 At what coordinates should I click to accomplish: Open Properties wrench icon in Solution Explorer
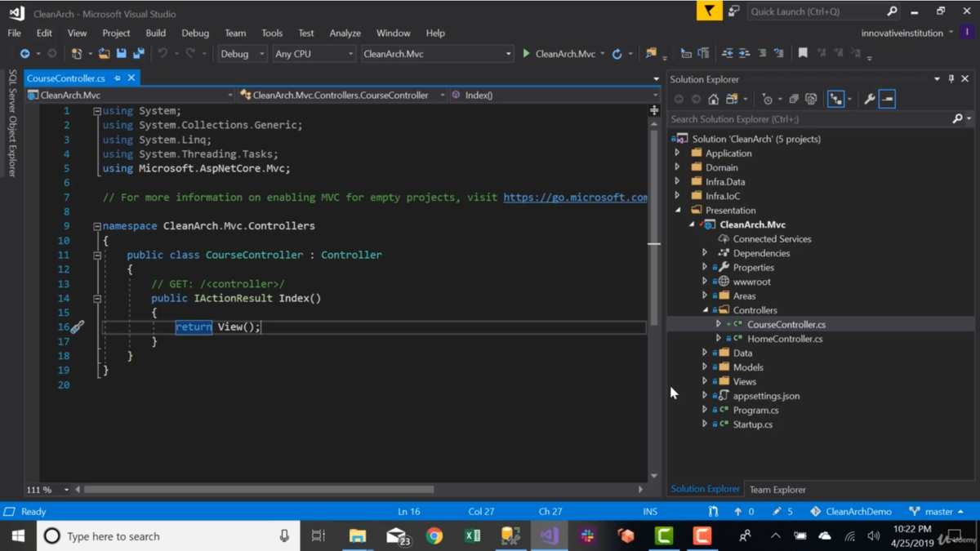point(870,100)
